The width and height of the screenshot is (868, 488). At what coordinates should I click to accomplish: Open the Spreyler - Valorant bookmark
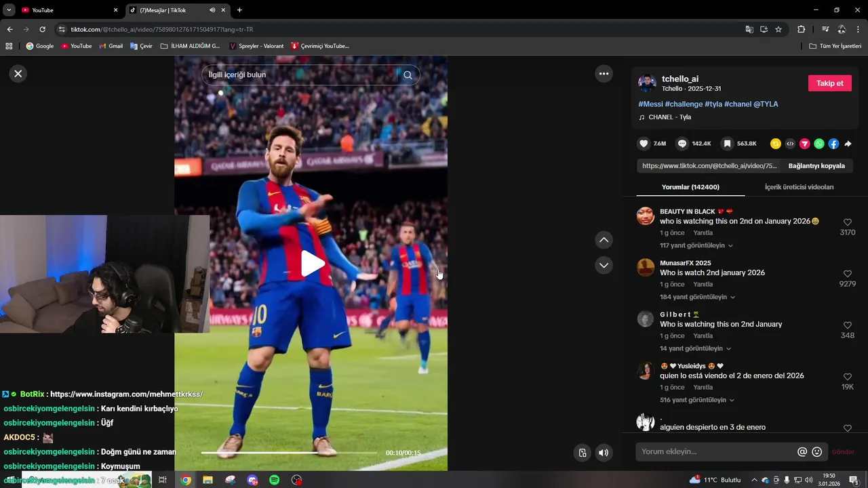click(x=256, y=46)
